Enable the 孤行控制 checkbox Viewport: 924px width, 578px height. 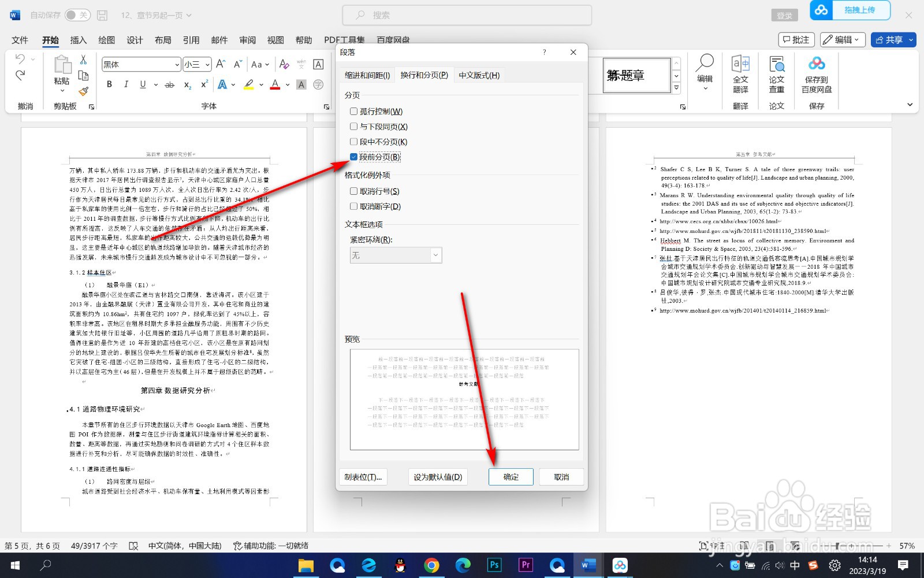point(353,111)
